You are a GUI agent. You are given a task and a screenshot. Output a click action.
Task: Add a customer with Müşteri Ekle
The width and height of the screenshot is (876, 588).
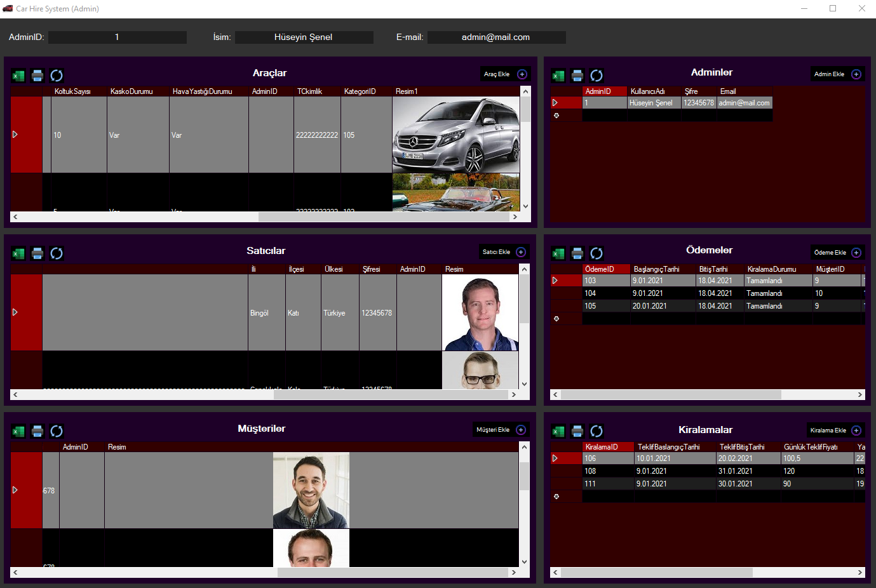tap(501, 430)
